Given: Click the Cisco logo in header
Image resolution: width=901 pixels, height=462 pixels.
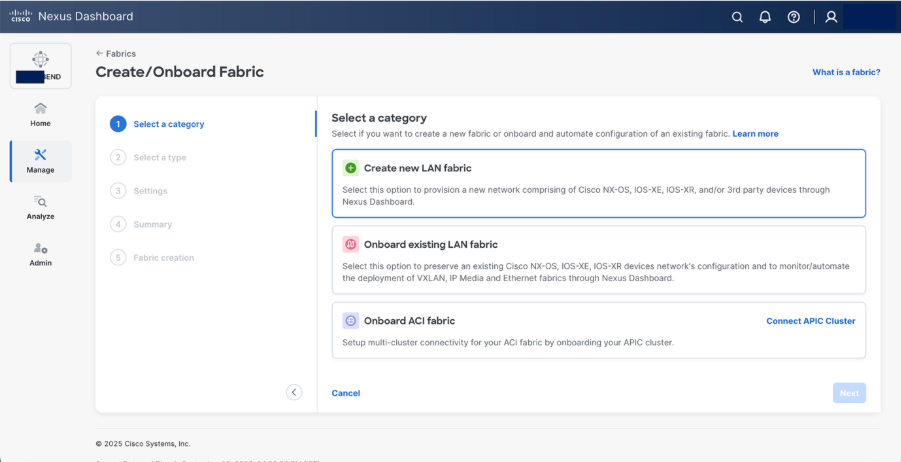Looking at the screenshot, I should pyautogui.click(x=20, y=17).
